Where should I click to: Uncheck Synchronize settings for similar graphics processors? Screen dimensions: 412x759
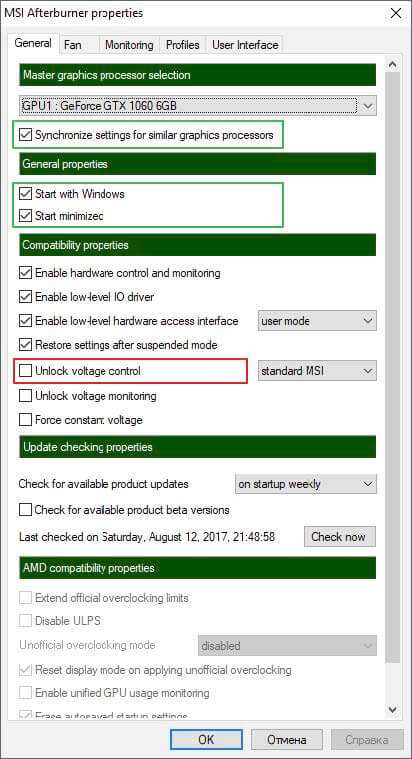25,135
